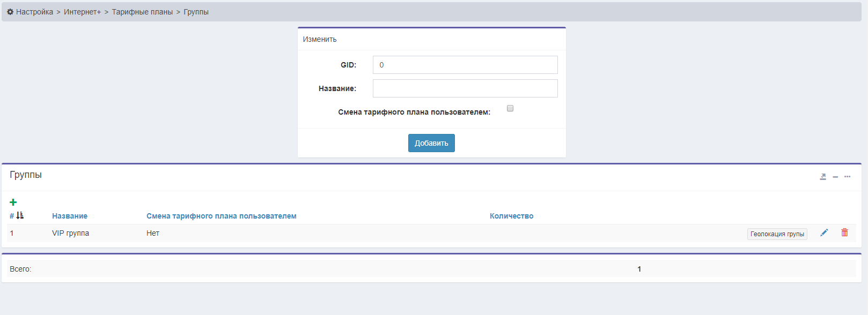The image size is (868, 315).
Task: Open the three-dots menu in Группы panel
Action: [847, 177]
